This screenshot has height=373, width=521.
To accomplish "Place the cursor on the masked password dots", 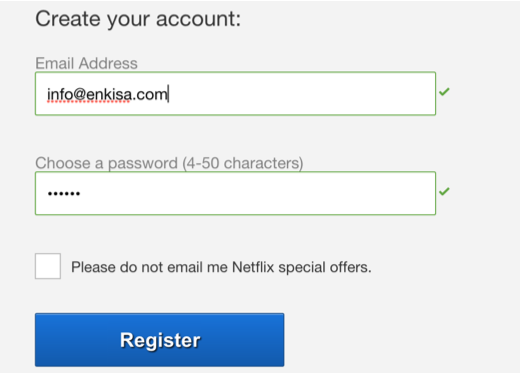I will (x=64, y=193).
